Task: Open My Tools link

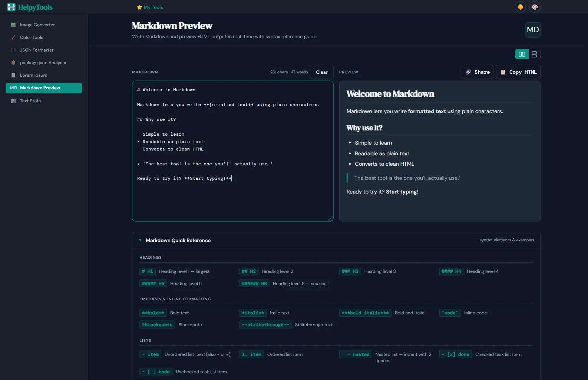Action: click(150, 7)
